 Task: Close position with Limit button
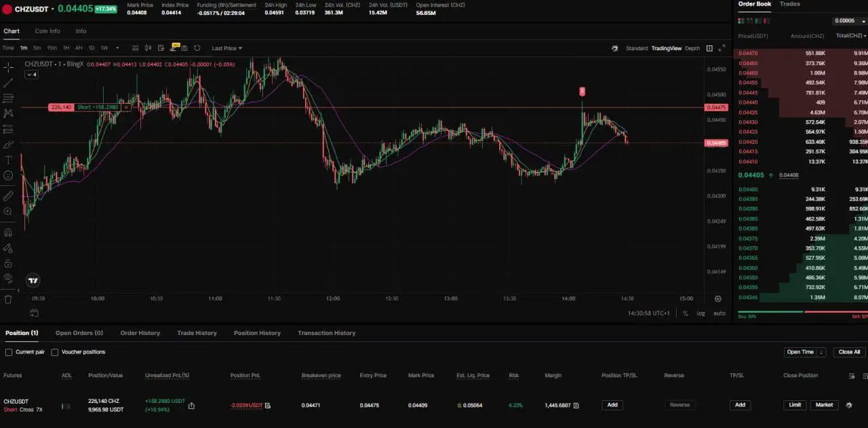click(795, 405)
